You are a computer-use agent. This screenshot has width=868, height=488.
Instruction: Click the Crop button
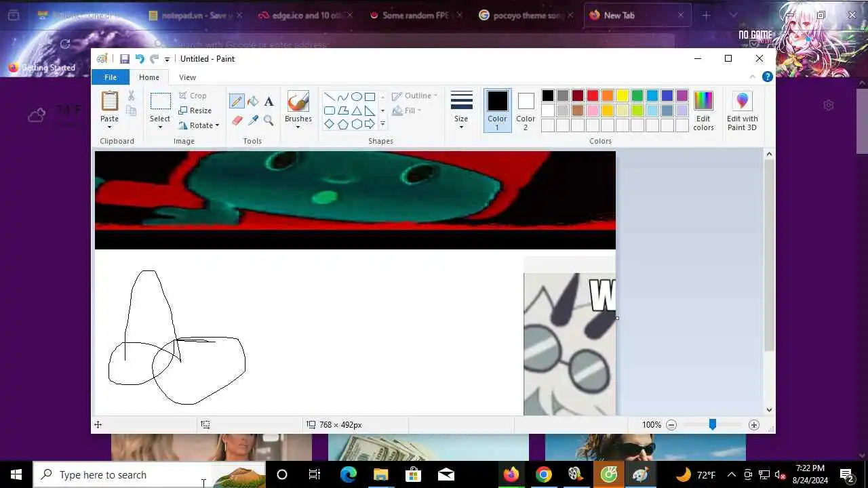[x=193, y=96]
